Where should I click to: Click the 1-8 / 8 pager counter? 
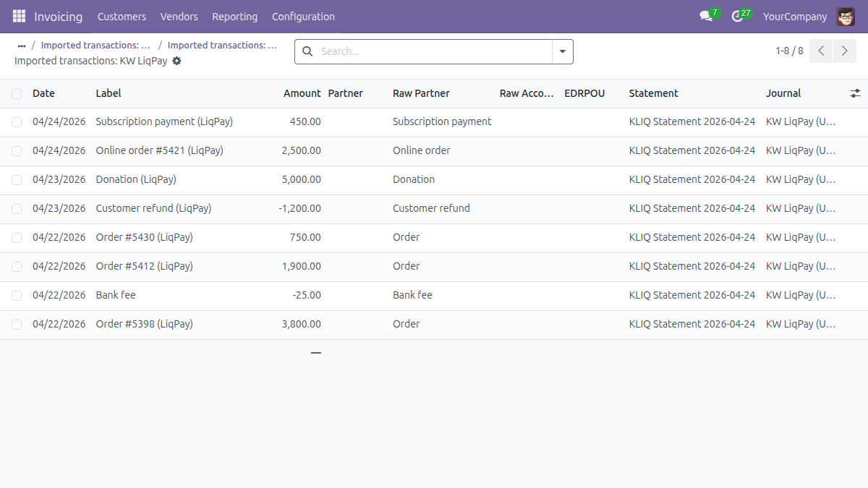coord(789,51)
